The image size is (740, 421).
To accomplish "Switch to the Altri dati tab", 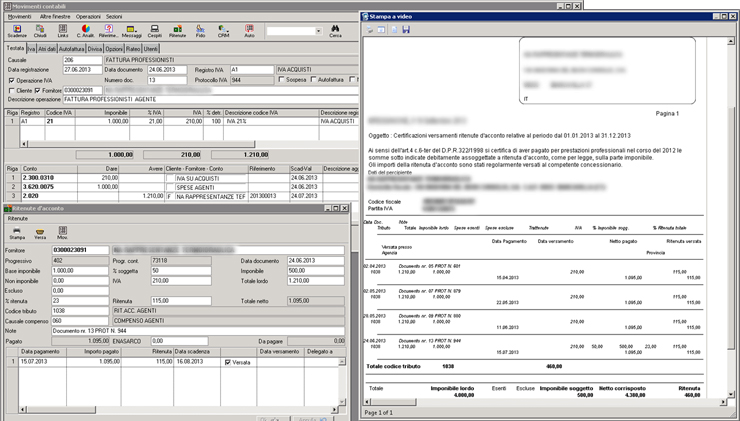I will coord(47,49).
